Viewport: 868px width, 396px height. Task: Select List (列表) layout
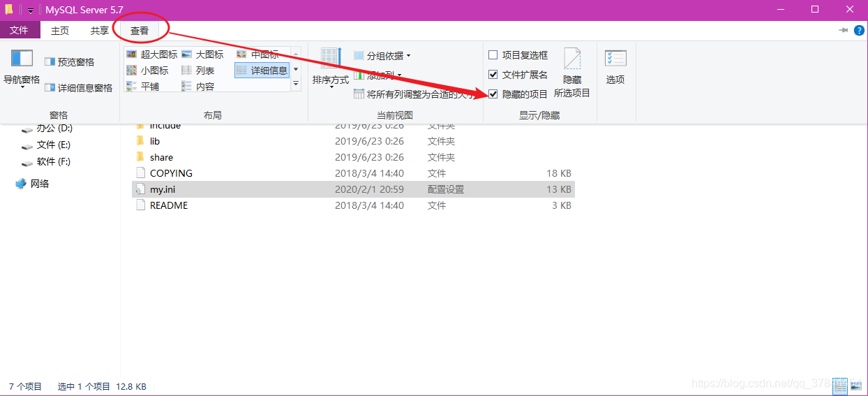coord(197,71)
